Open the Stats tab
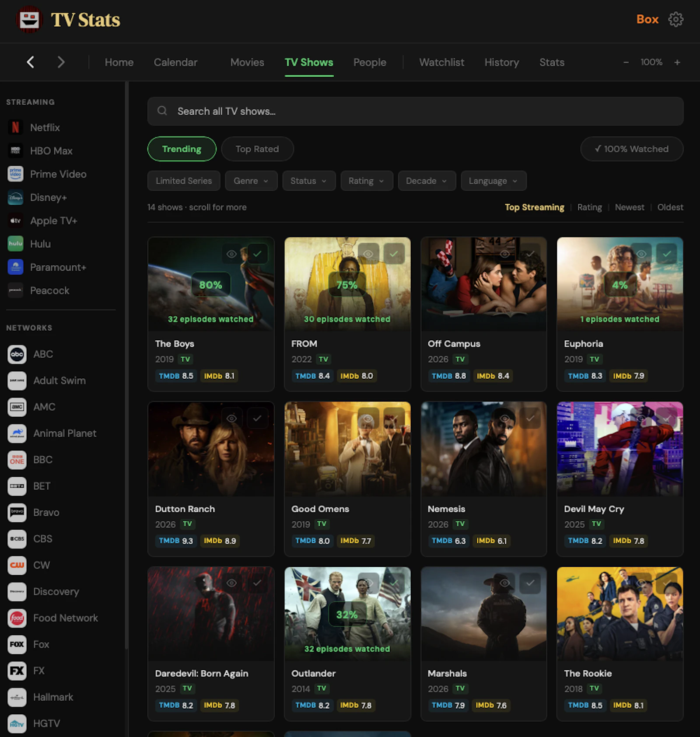Image resolution: width=700 pixels, height=737 pixels. pyautogui.click(x=552, y=62)
